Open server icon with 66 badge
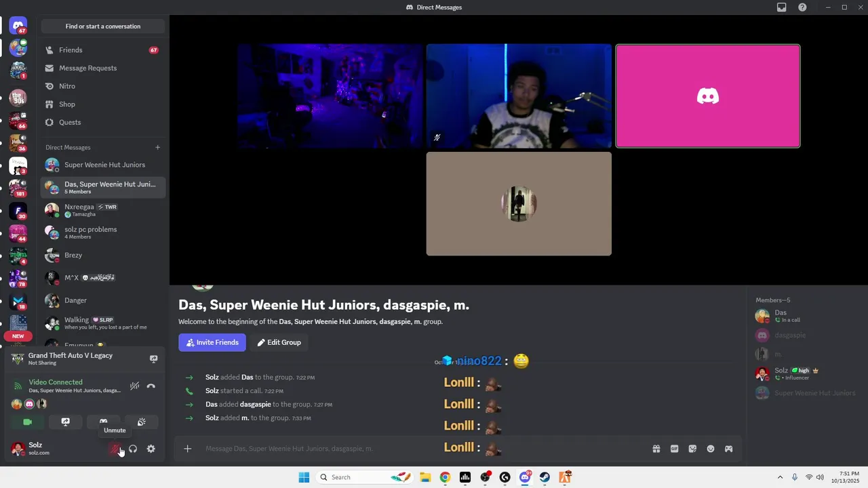This screenshot has height=488, width=868. click(x=18, y=121)
